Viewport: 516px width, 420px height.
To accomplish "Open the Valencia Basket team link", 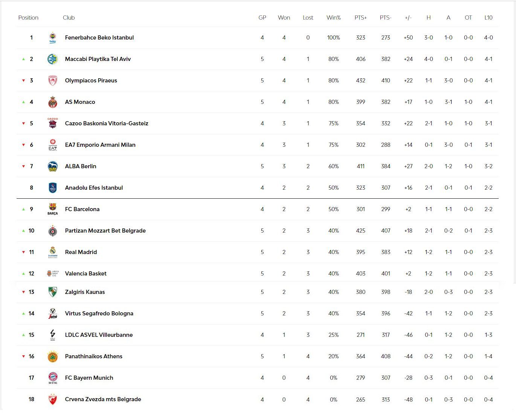I will [x=85, y=274].
